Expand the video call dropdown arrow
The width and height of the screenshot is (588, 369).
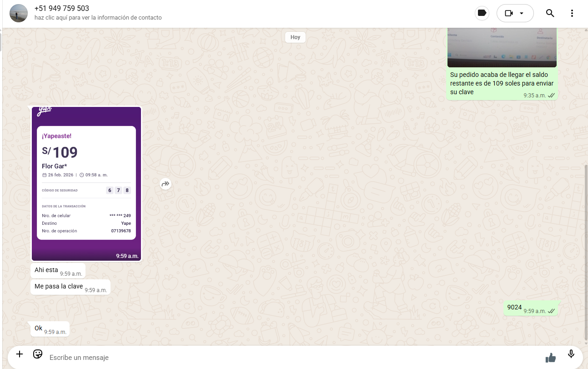[x=522, y=13]
